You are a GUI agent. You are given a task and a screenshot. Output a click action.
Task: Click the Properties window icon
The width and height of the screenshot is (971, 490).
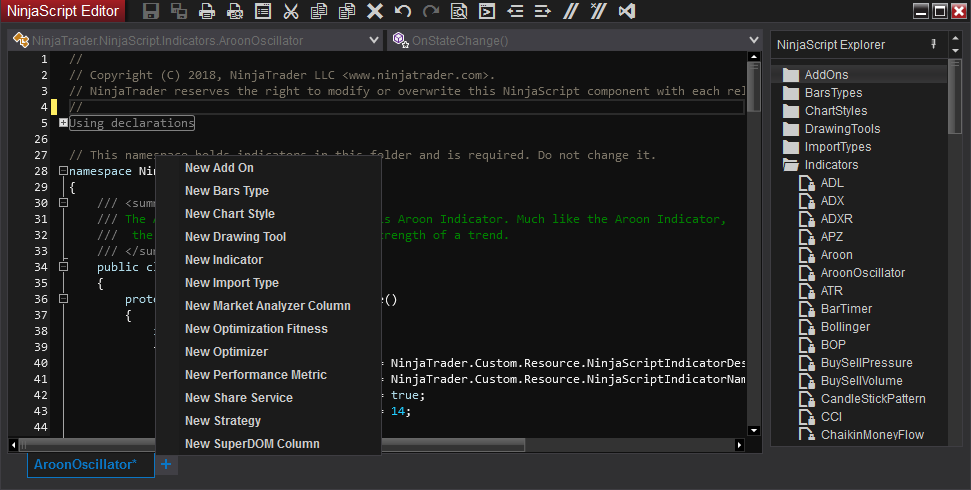click(263, 11)
